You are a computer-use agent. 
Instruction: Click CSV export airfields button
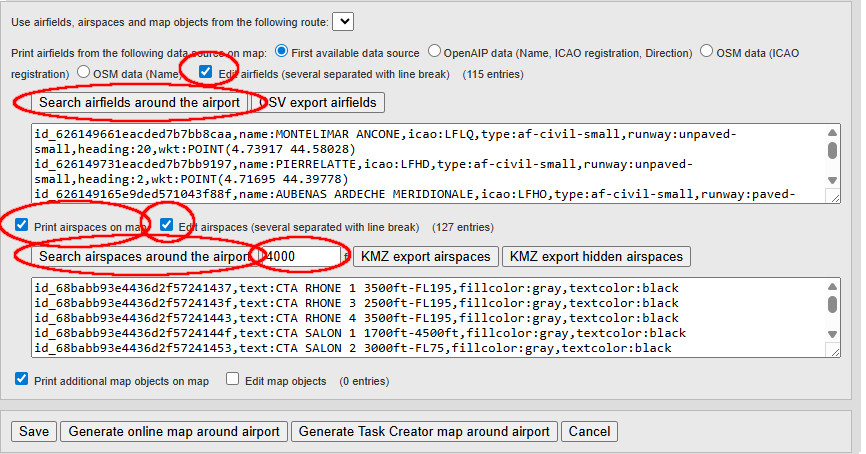point(320,103)
